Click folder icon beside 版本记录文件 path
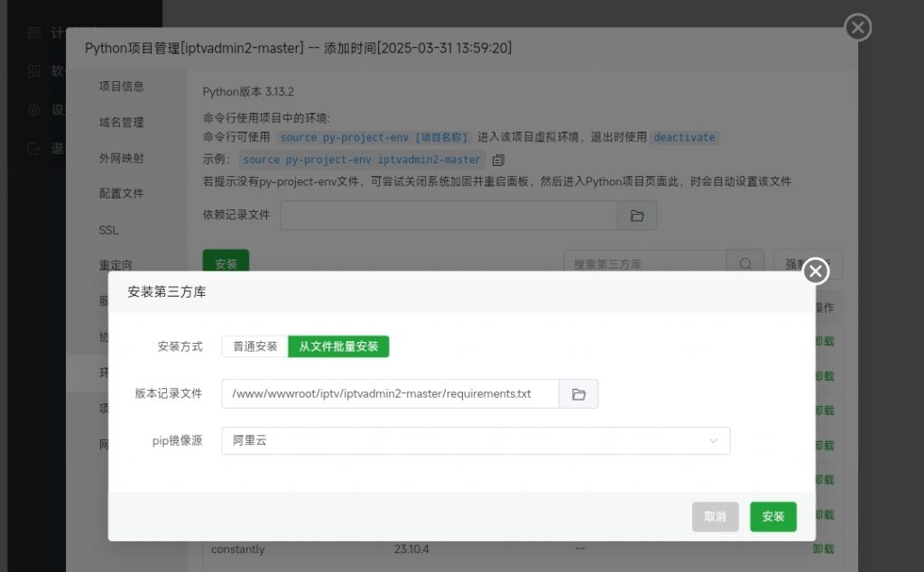 pyautogui.click(x=578, y=394)
